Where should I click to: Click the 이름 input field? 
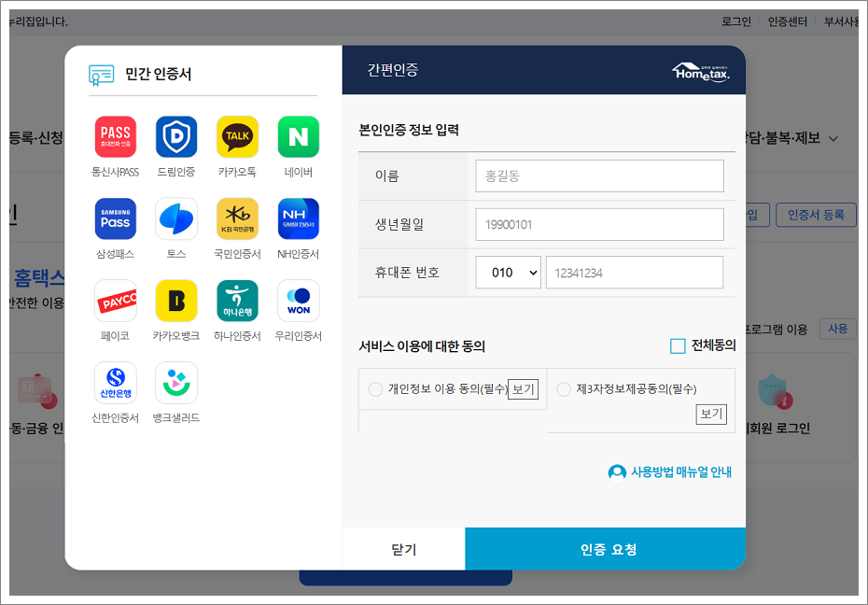tap(599, 176)
